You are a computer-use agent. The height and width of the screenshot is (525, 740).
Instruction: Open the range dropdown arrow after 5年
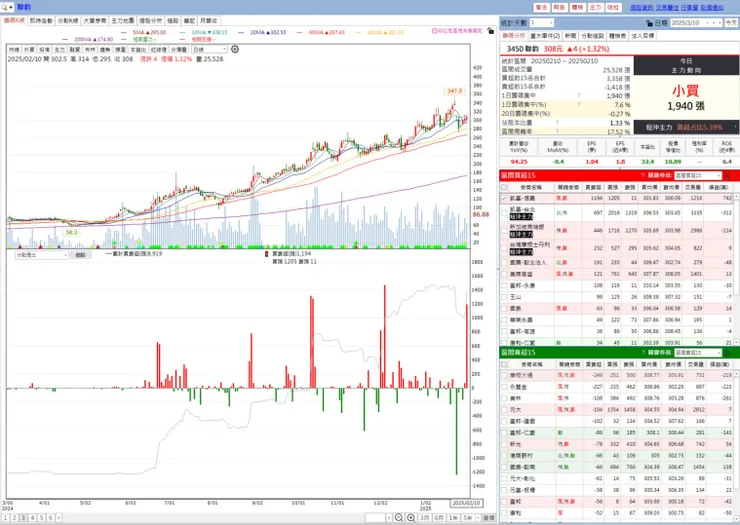tap(478, 518)
